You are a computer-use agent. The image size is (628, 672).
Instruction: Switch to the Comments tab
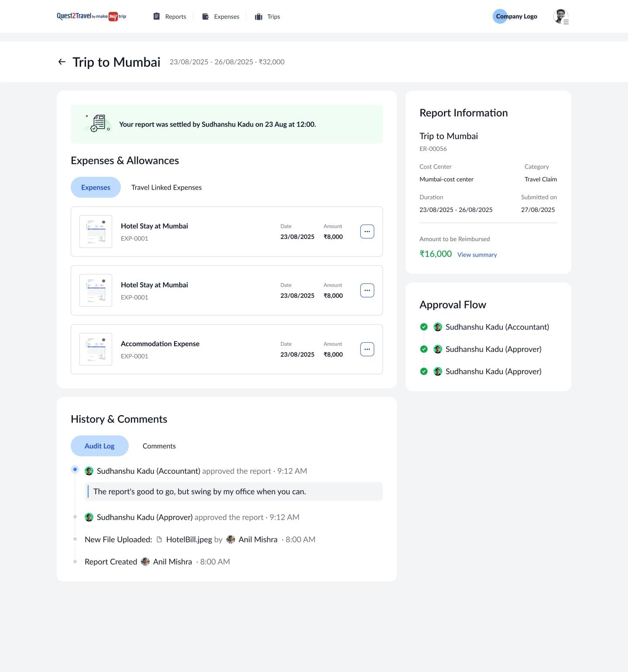pos(159,446)
